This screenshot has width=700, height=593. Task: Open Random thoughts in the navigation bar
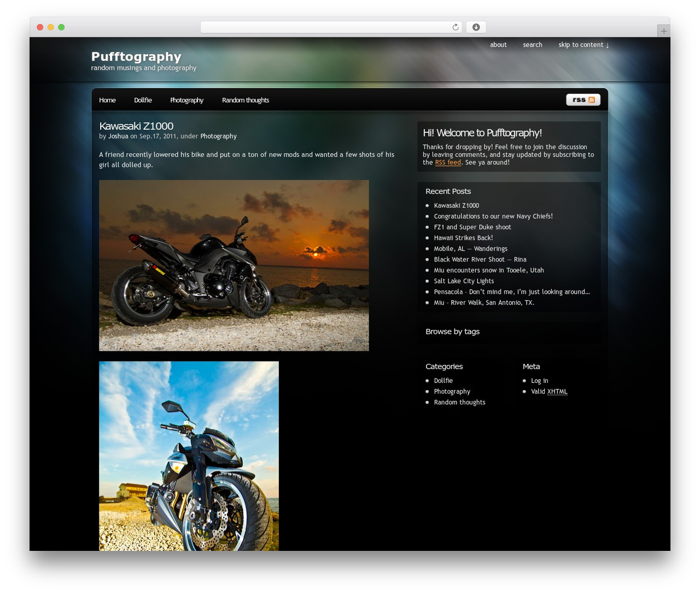click(x=246, y=100)
